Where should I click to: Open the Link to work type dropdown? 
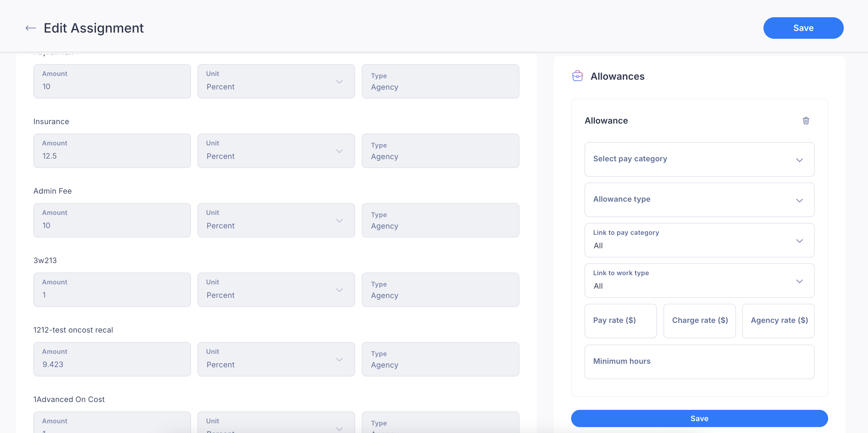tap(699, 281)
